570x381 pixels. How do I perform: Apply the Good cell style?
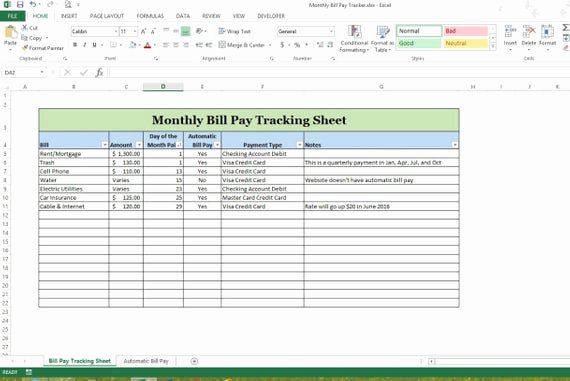419,43
